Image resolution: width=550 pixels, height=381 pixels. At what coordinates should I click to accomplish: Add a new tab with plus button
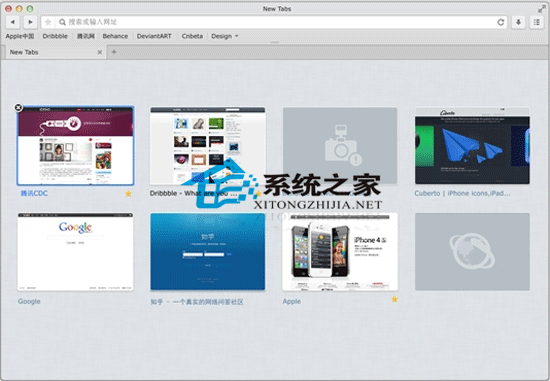tap(114, 52)
